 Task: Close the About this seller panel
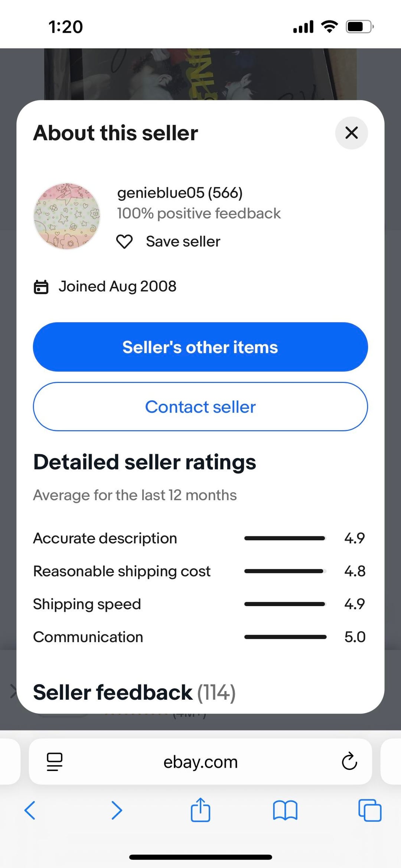[351, 133]
